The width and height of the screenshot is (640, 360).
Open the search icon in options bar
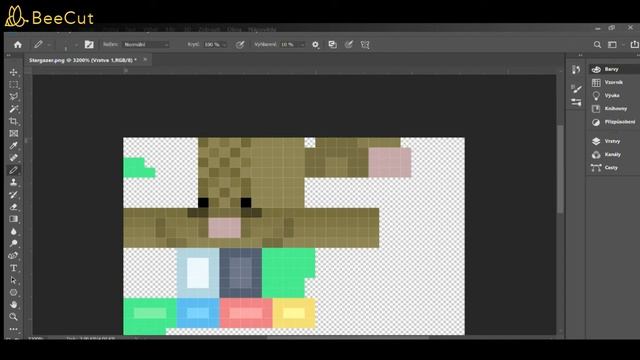click(597, 44)
